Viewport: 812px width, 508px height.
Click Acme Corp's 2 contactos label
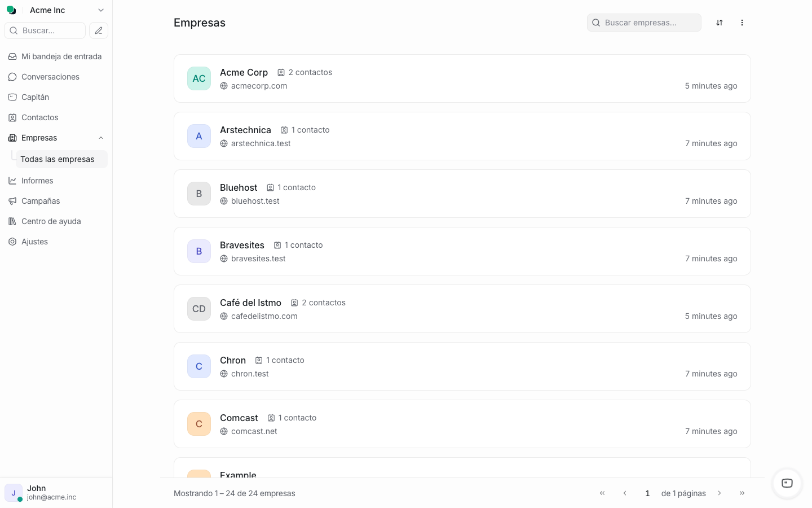310,72
